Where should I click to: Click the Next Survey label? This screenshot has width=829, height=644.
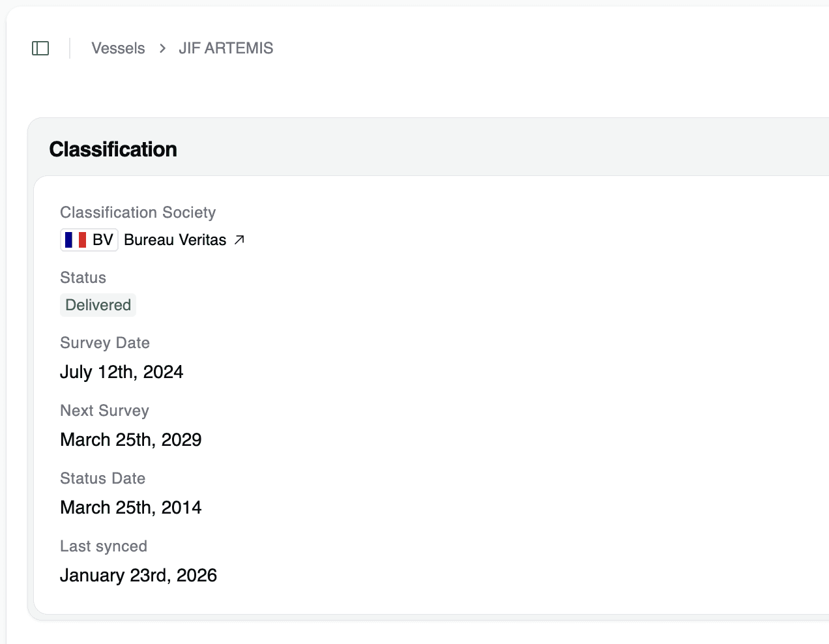pyautogui.click(x=104, y=411)
